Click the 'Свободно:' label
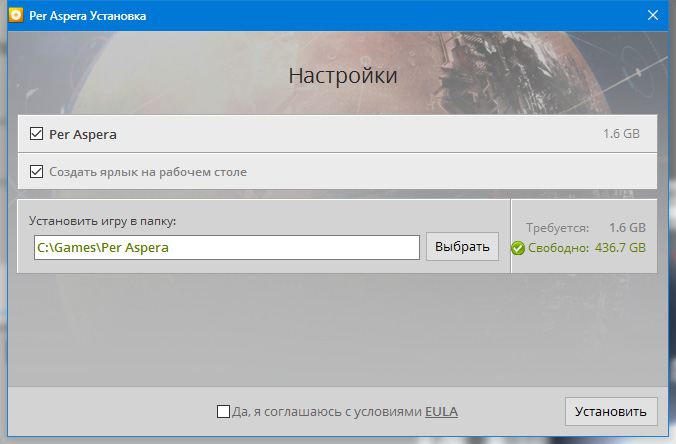The width and height of the screenshot is (676, 444). pyautogui.click(x=558, y=248)
